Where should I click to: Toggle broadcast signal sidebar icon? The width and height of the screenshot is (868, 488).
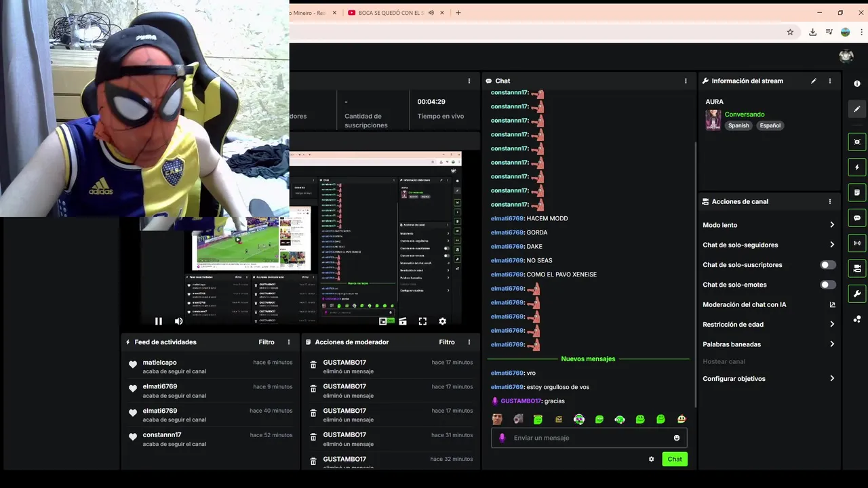[x=857, y=243]
